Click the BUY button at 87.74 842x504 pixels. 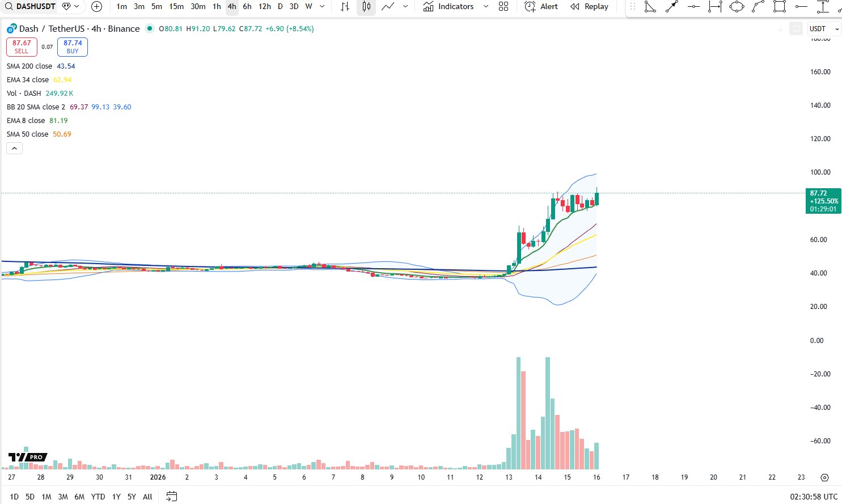click(73, 46)
